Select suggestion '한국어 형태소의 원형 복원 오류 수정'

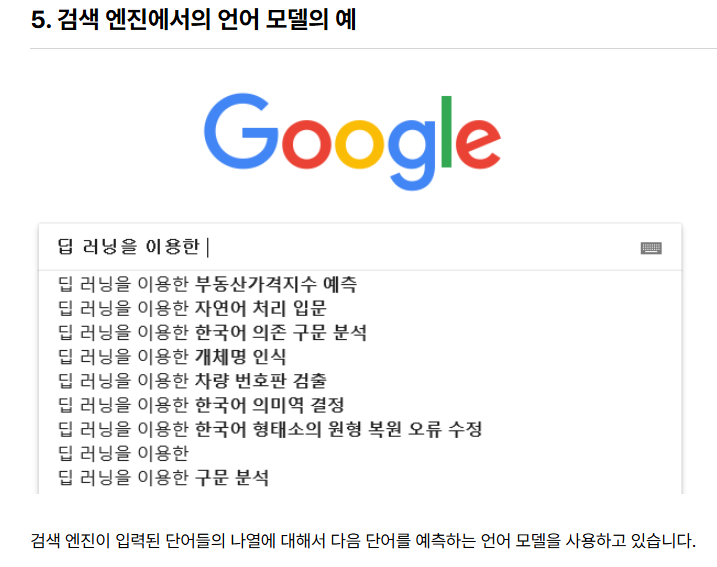pyautogui.click(x=270, y=429)
